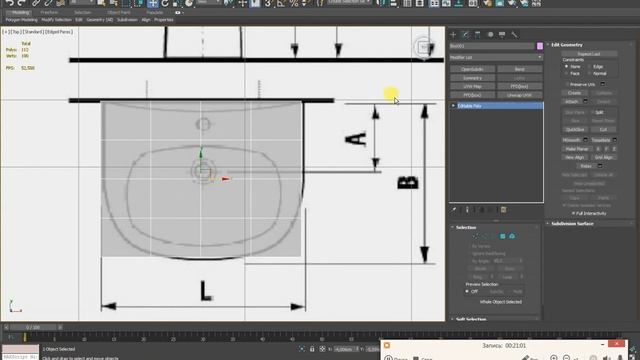Screen dimensions: 640x360
Task: Select None constraint radio button
Action: [567, 66]
